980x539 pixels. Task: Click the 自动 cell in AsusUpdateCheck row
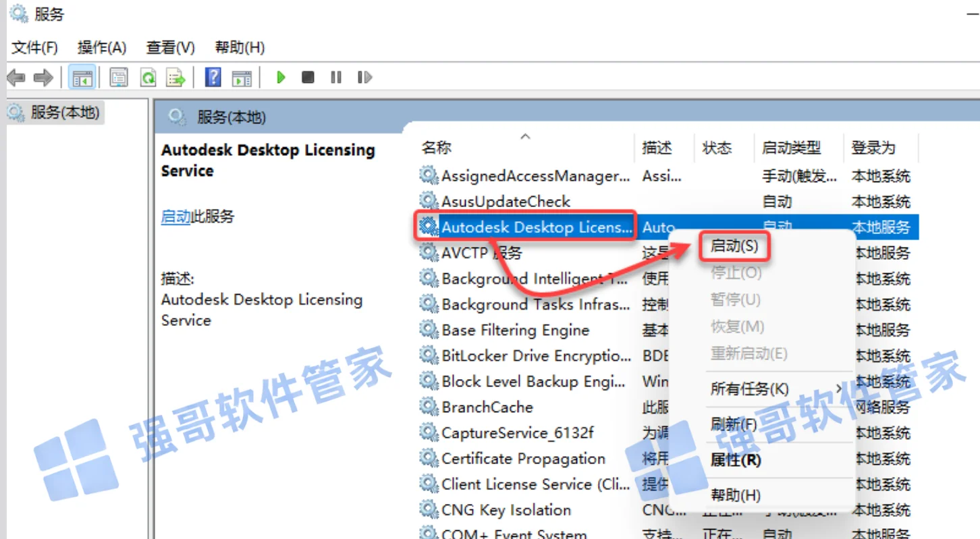click(x=777, y=202)
